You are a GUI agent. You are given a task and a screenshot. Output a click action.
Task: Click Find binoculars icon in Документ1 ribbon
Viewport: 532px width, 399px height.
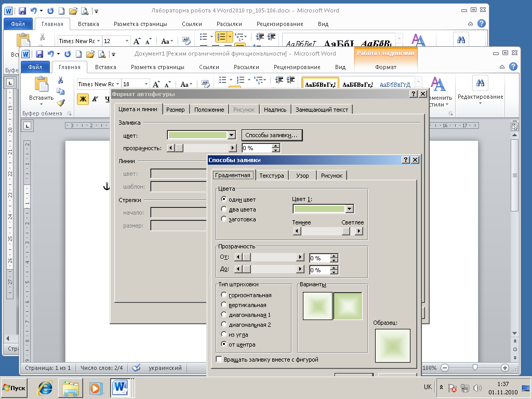click(x=480, y=83)
